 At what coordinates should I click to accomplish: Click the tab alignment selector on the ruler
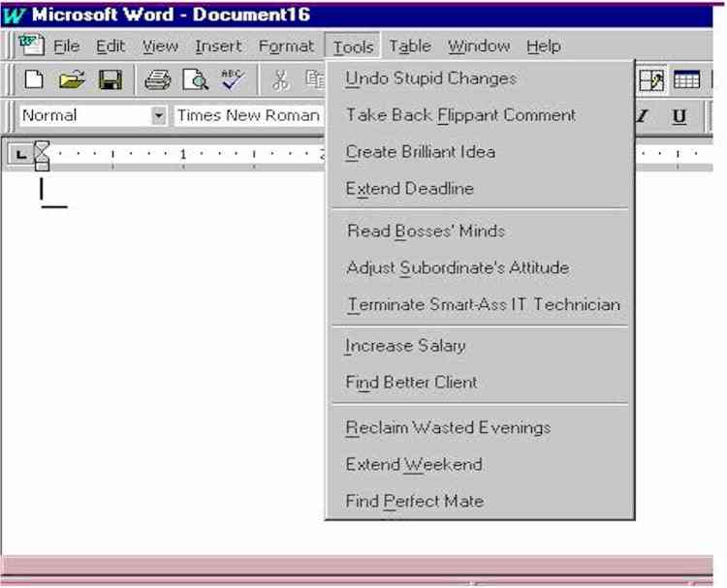coord(20,154)
